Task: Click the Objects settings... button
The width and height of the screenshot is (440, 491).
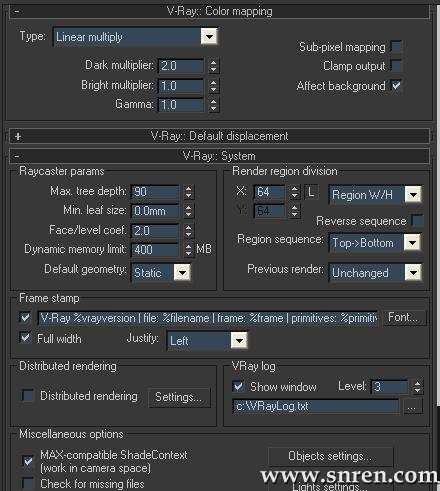Action: pos(330,456)
